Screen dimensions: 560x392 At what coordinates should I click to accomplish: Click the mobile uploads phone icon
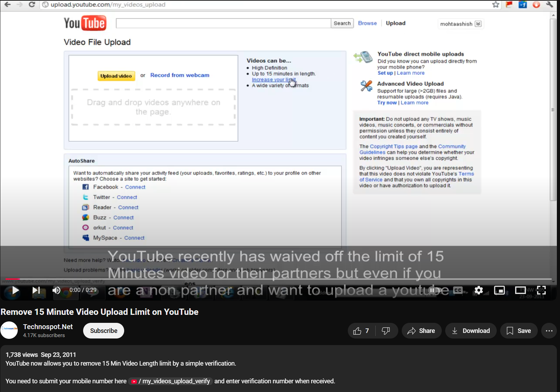[x=363, y=57]
